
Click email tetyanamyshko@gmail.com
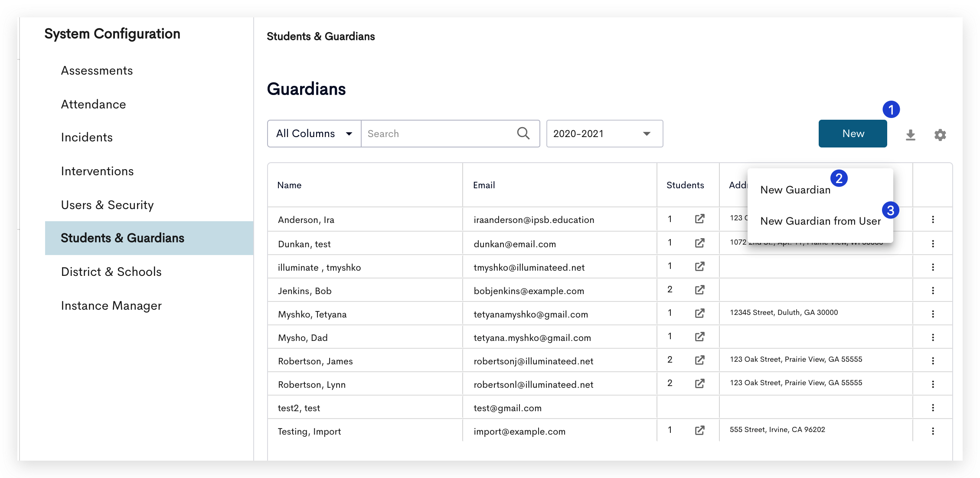(x=531, y=314)
